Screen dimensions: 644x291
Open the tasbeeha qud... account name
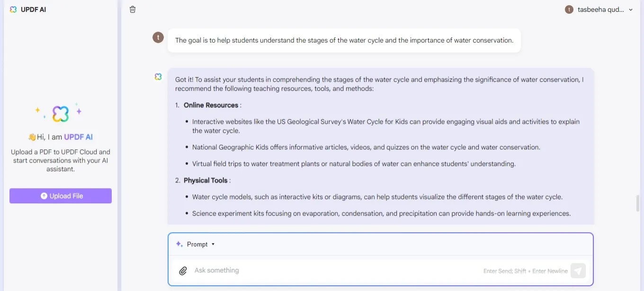click(x=600, y=9)
